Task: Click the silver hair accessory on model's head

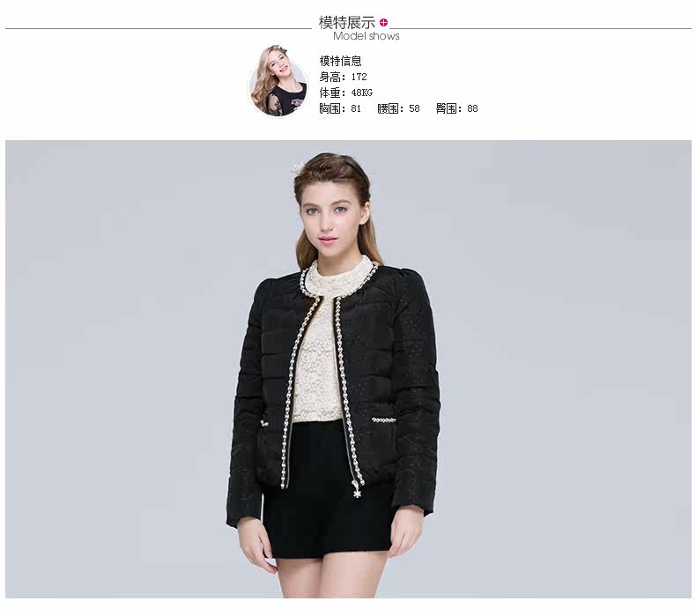Action: pos(298,169)
